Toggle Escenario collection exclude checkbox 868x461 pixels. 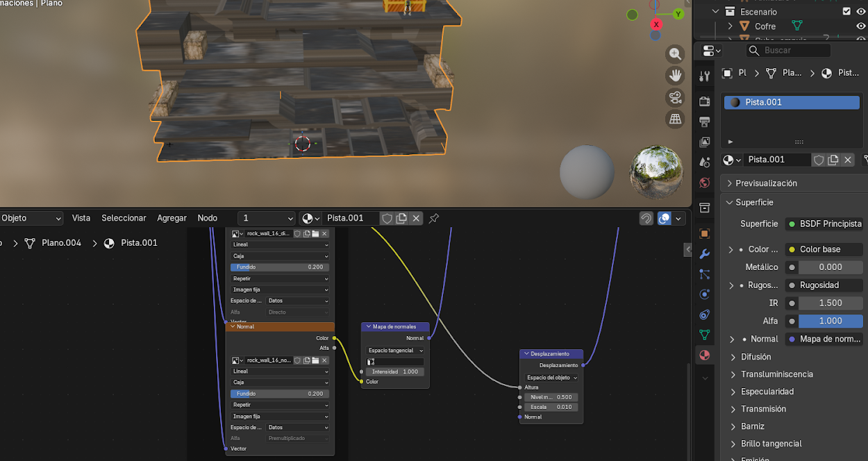pos(846,11)
